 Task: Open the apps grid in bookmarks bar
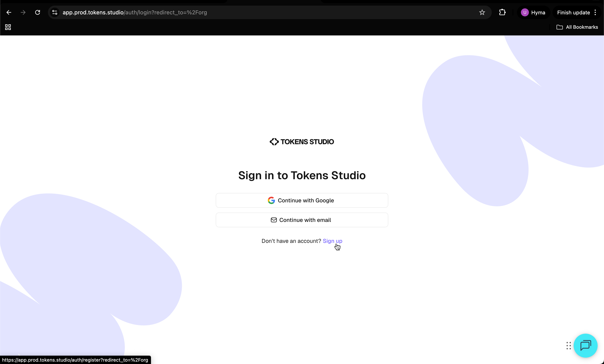pos(8,27)
